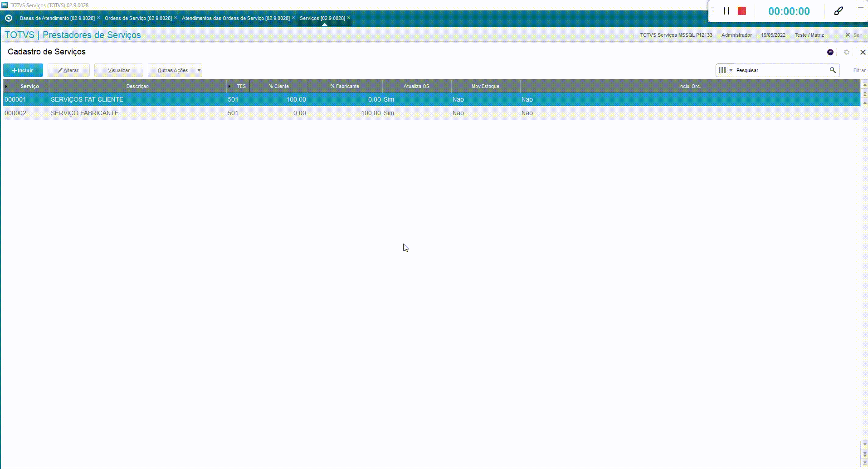Click the Inclui Orc. column header

(x=690, y=86)
